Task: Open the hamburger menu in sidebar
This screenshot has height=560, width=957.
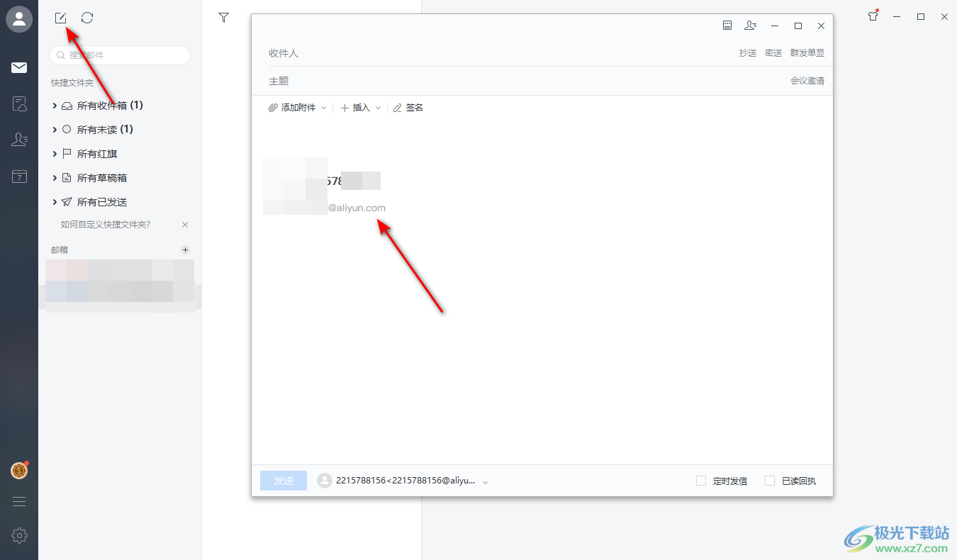Action: [x=19, y=502]
